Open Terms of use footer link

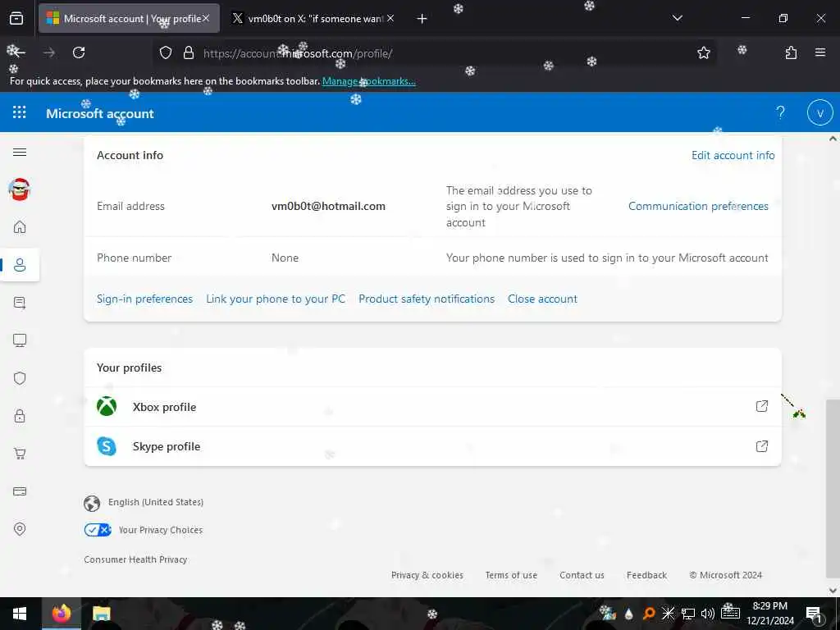point(511,575)
